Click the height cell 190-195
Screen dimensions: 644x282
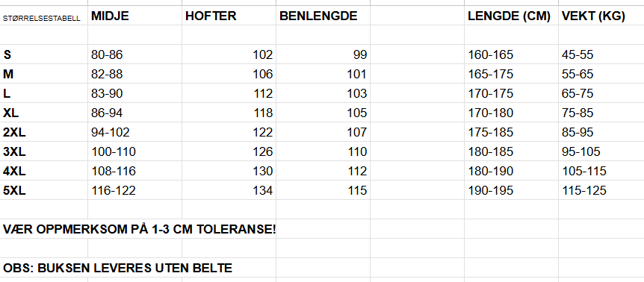pyautogui.click(x=511, y=190)
